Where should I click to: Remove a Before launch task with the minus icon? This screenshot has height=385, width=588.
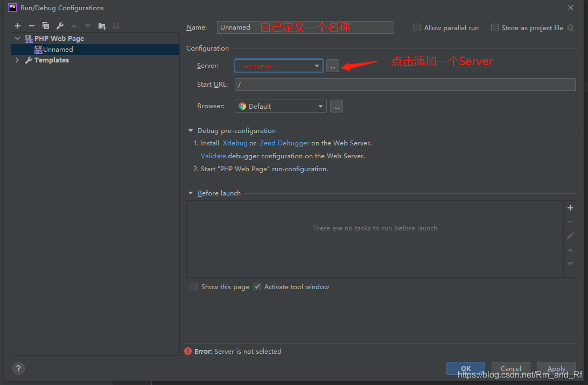[x=570, y=222]
